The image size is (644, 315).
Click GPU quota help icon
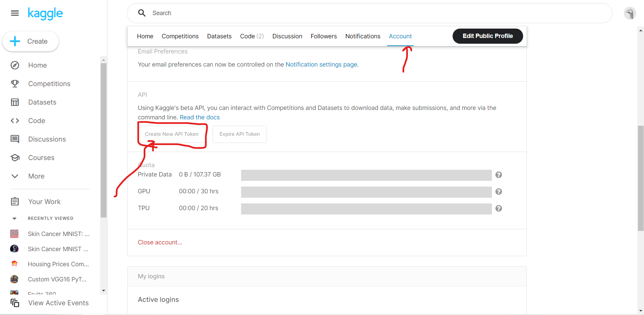(499, 192)
